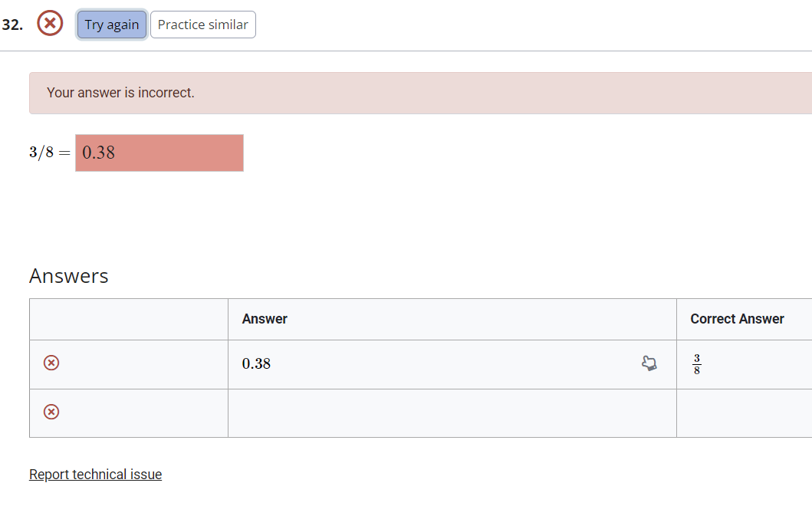Screen dimensions: 812x506
Task: Select the 0.38 value in the Answer column
Action: pos(256,363)
